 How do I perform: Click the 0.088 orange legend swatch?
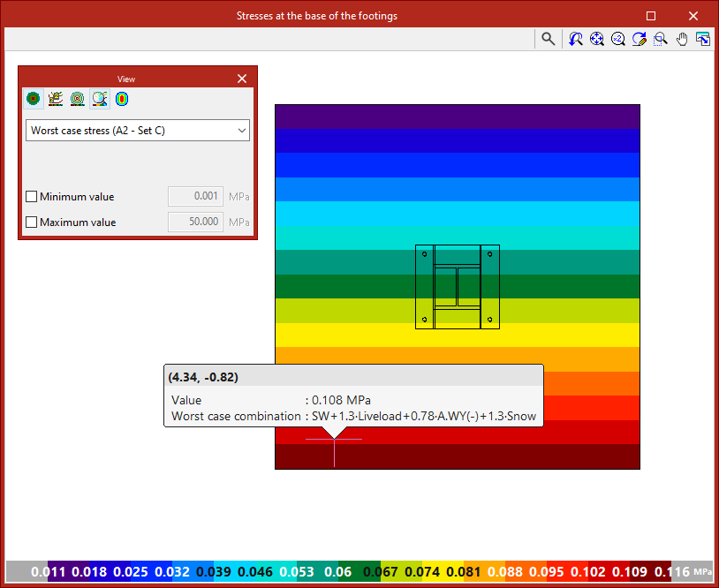click(x=526, y=571)
